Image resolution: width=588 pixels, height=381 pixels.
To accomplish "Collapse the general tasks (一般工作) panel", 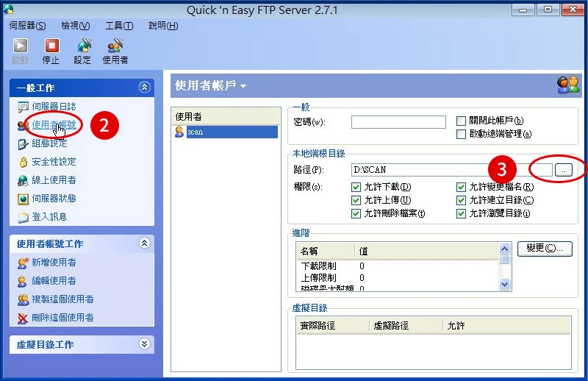I will pyautogui.click(x=144, y=88).
